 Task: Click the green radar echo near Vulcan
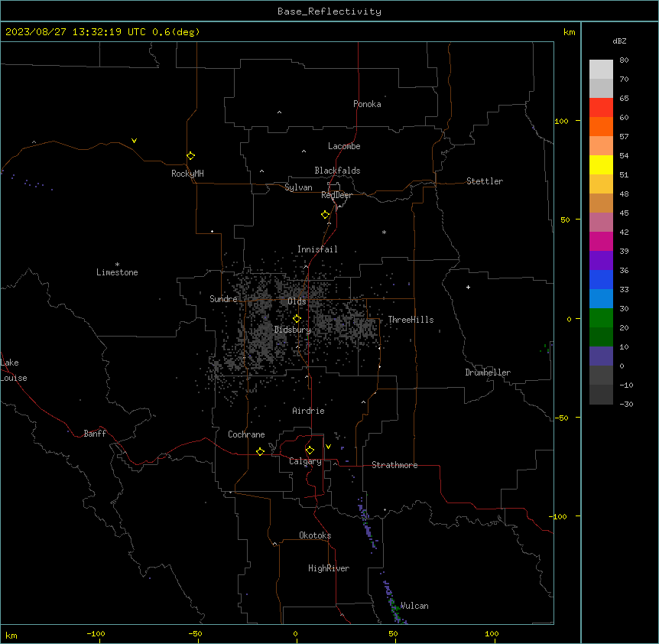(x=395, y=608)
